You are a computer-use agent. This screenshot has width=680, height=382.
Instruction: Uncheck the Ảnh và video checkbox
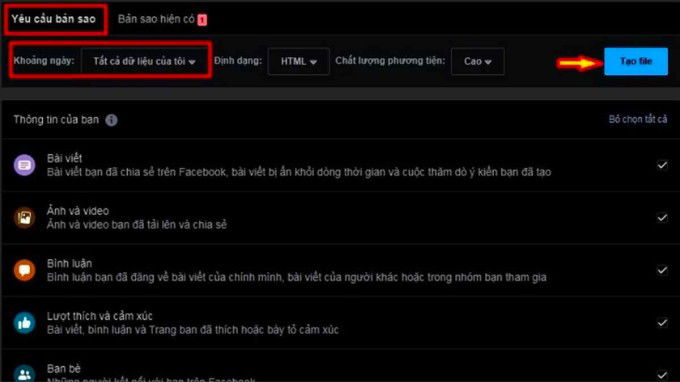[662, 218]
